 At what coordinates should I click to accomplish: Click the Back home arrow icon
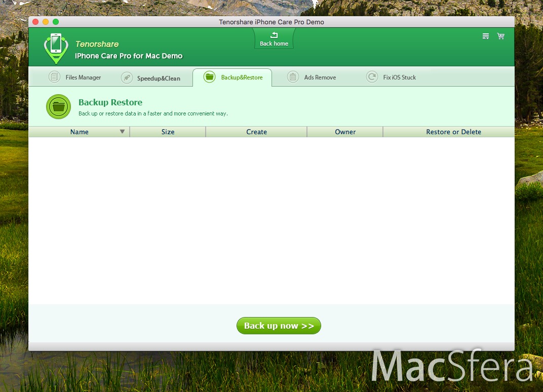tap(274, 35)
